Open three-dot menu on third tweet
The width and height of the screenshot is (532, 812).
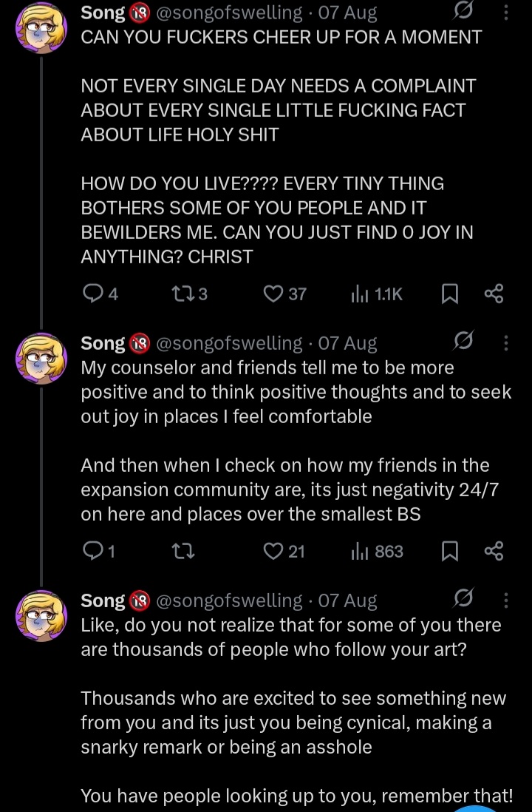[505, 600]
